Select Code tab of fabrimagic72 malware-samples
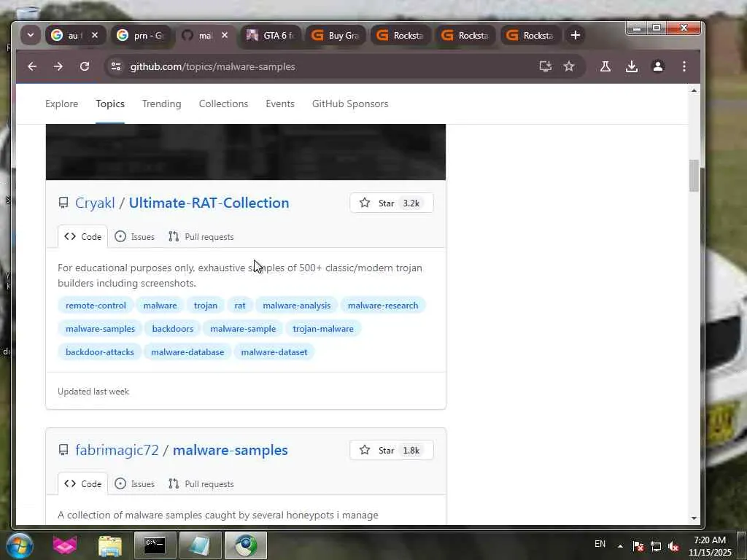747x560 pixels. tap(83, 484)
